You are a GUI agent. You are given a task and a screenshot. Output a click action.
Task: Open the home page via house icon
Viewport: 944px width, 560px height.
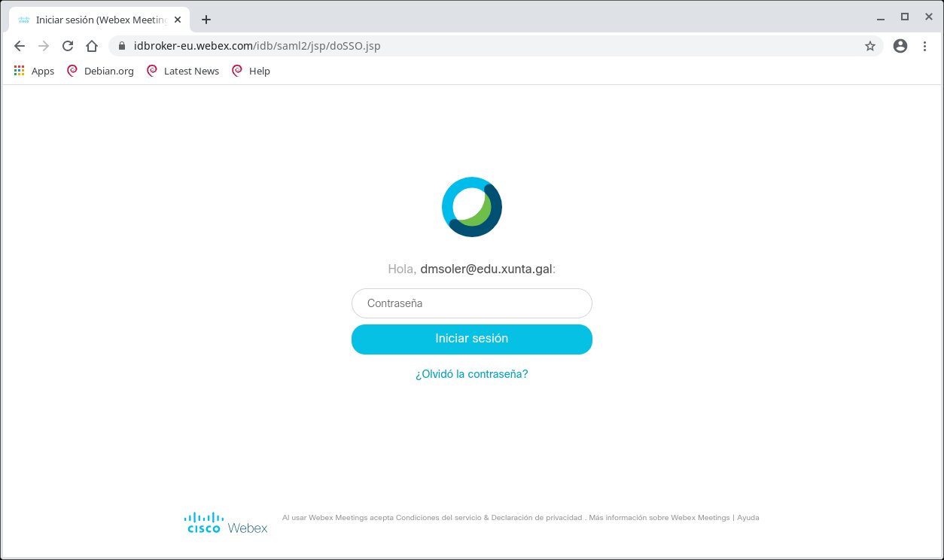[91, 46]
